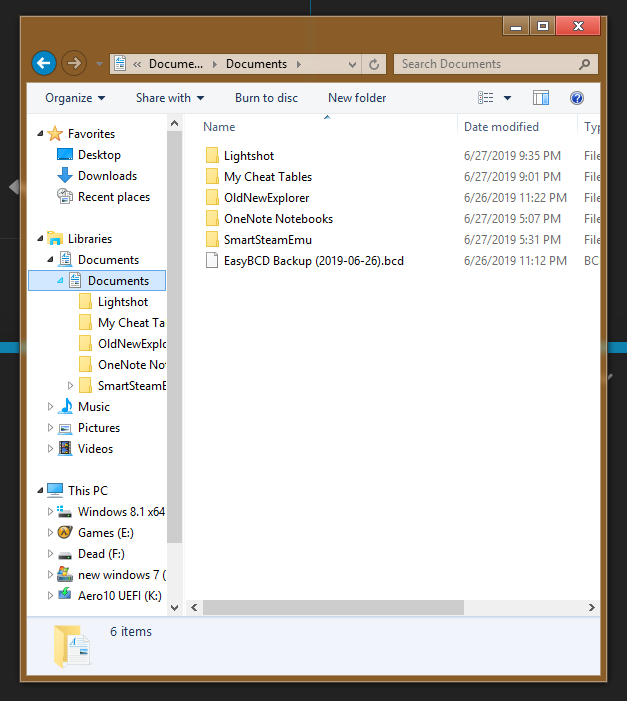Open the Videos library
Image resolution: width=627 pixels, height=701 pixels.
pos(95,449)
